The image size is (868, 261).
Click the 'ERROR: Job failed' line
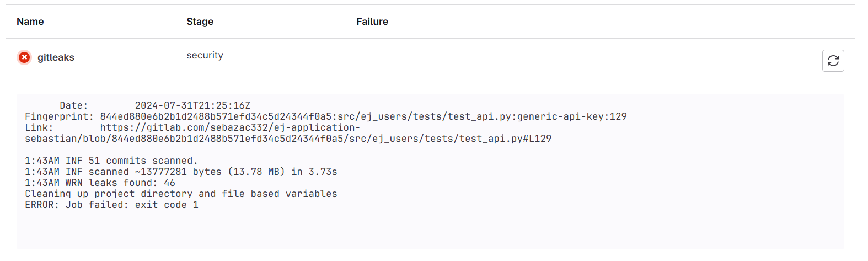point(111,205)
